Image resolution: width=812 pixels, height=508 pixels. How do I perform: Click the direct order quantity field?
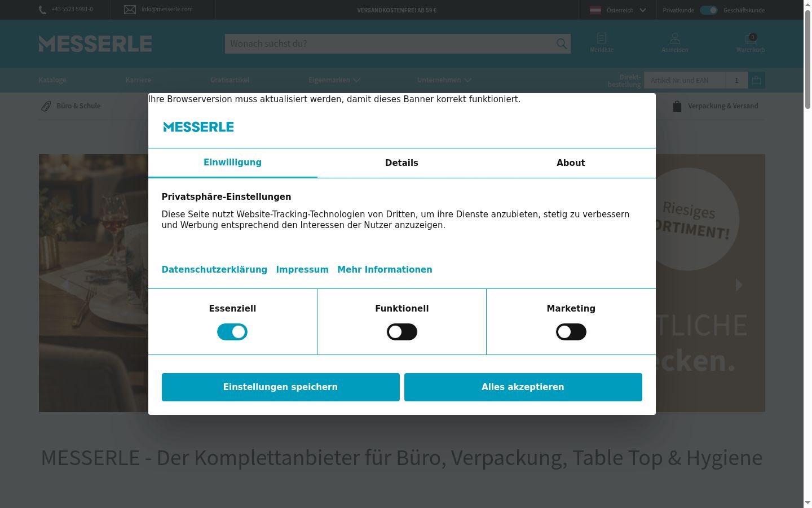(x=737, y=80)
